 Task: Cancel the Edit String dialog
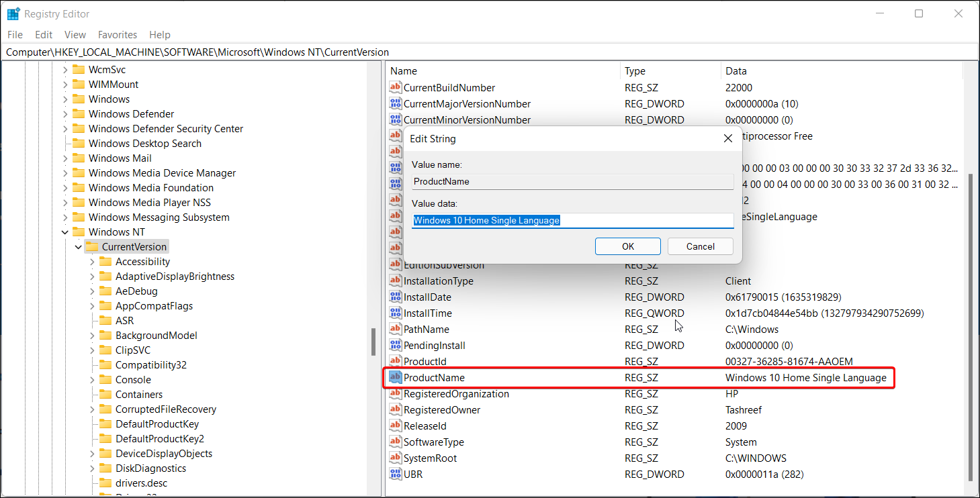[x=701, y=246]
